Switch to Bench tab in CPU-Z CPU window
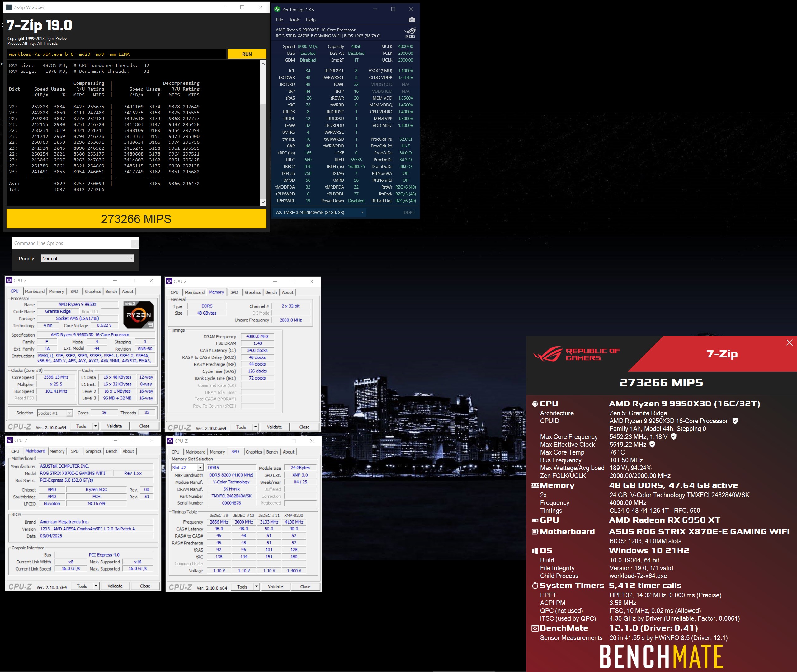Image resolution: width=797 pixels, height=672 pixels. [x=111, y=292]
